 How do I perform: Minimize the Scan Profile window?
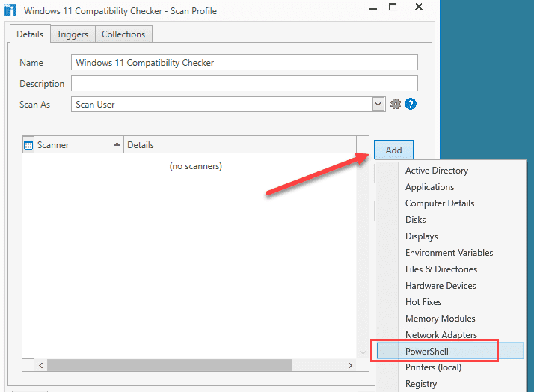(x=374, y=7)
